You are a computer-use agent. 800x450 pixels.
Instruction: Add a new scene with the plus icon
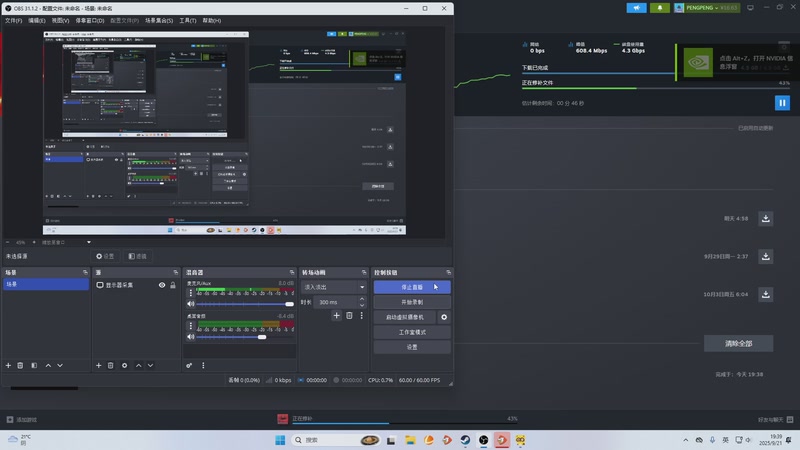tap(8, 365)
